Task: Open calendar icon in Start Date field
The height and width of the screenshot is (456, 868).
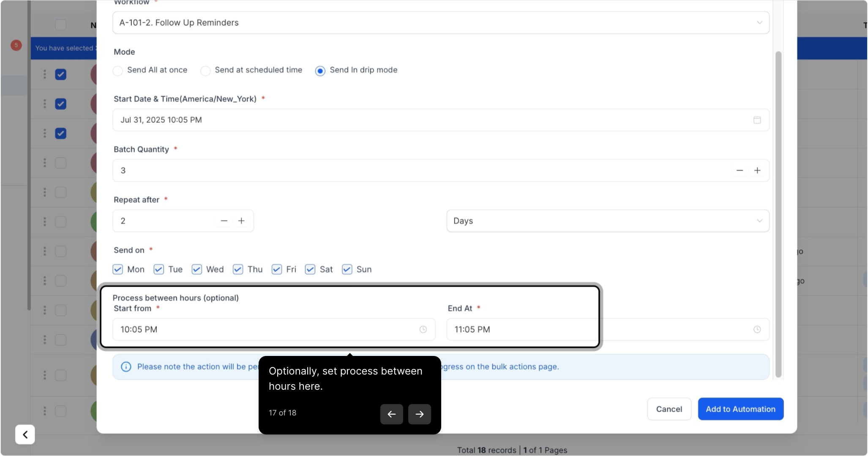Action: click(x=757, y=120)
